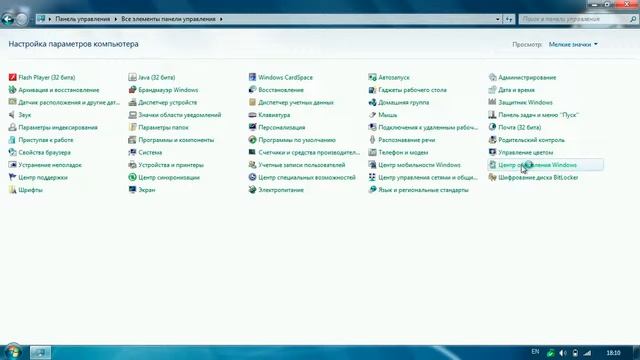This screenshot has width=640, height=360.
Task: Click the EN language indicator in tray
Action: tap(535, 352)
